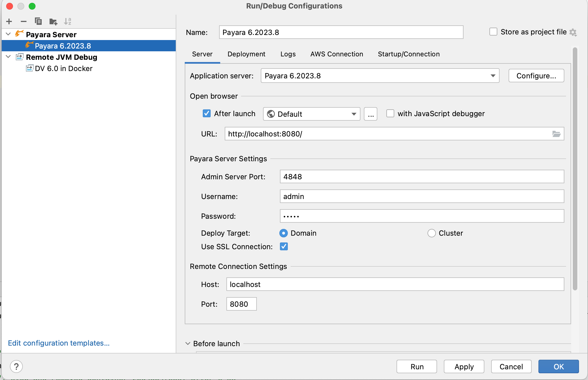The image size is (588, 380).
Task: Enable Store as project file checkbox
Action: tap(493, 32)
